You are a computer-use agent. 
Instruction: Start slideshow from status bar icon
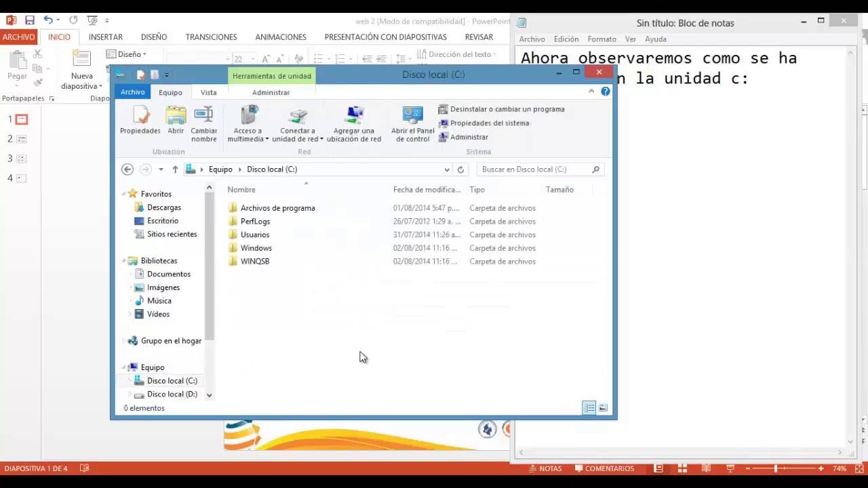[x=730, y=468]
